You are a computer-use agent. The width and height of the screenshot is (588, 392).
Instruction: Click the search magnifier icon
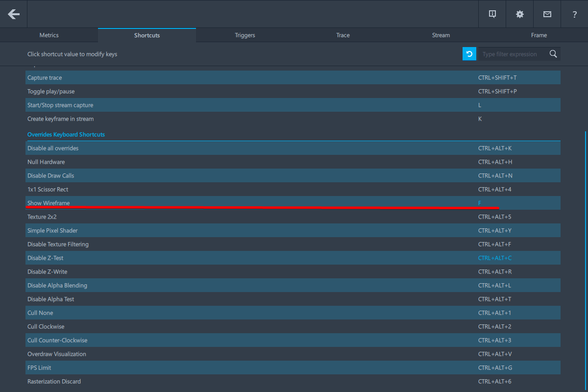pyautogui.click(x=553, y=54)
